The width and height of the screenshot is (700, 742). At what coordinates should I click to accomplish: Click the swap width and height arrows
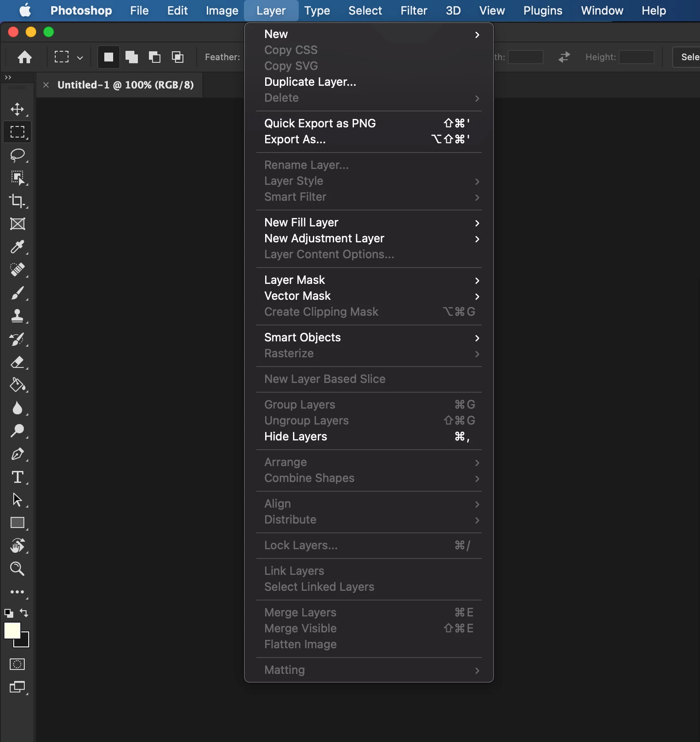[x=564, y=57]
